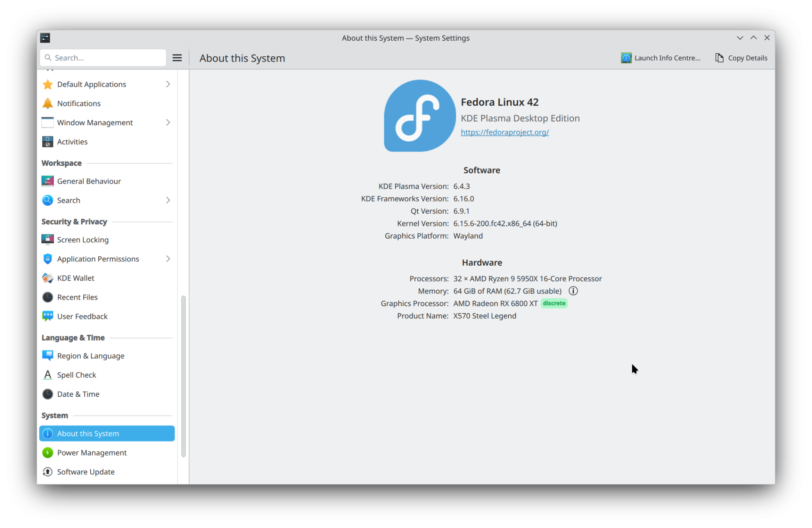
Task: Expand Window Management submenu arrow
Action: (x=168, y=123)
